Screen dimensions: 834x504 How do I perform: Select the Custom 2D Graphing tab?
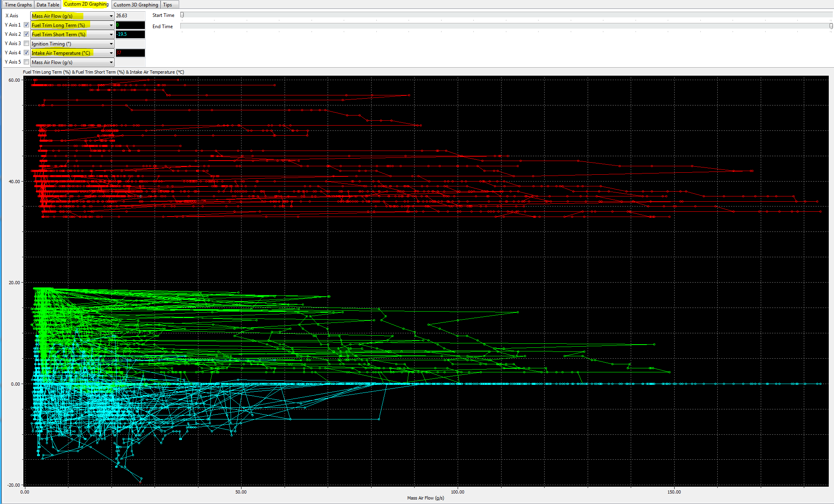86,4
